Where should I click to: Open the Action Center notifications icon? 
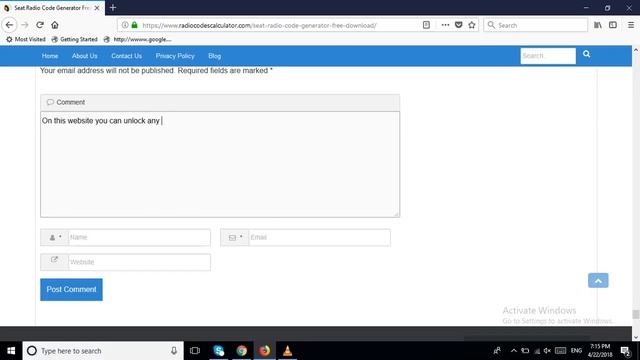(625, 351)
